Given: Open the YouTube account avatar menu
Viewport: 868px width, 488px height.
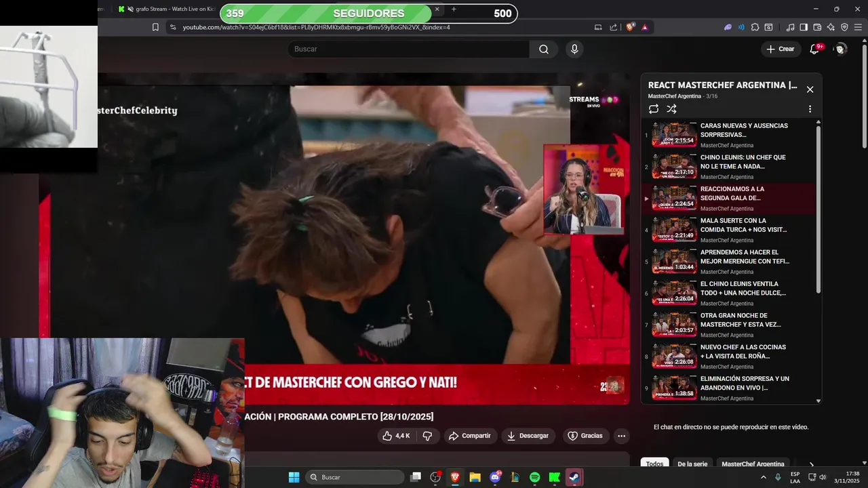Looking at the screenshot, I should tap(840, 49).
